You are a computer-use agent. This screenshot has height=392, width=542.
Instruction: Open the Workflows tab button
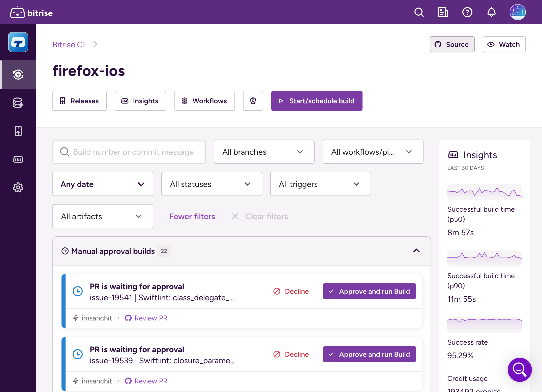coord(204,101)
